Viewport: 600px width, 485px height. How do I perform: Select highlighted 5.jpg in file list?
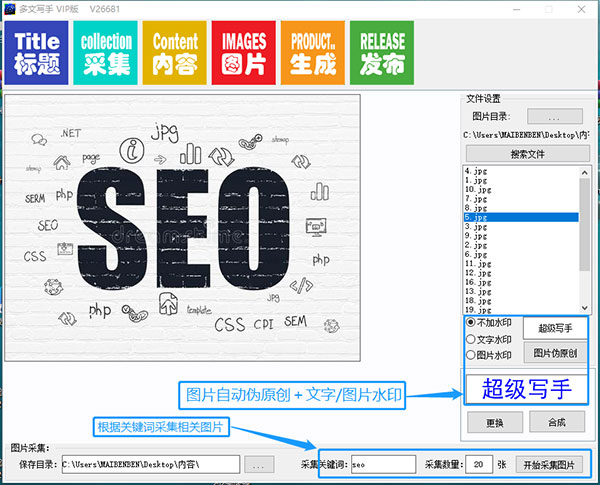(521, 217)
